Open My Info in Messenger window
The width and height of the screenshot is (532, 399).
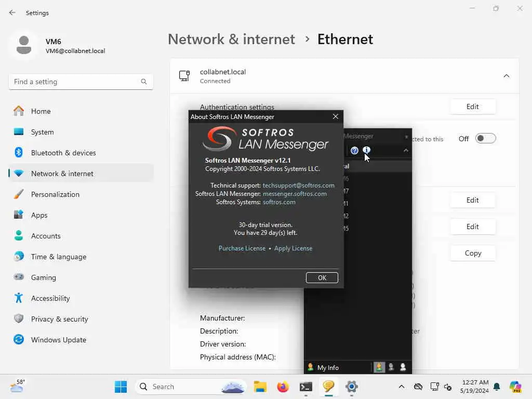(x=328, y=367)
